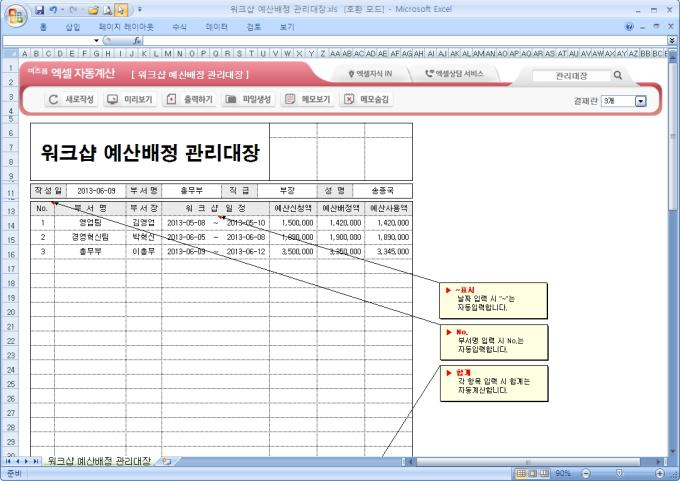Click the Office button logo
The image size is (680, 481).
coord(16,16)
